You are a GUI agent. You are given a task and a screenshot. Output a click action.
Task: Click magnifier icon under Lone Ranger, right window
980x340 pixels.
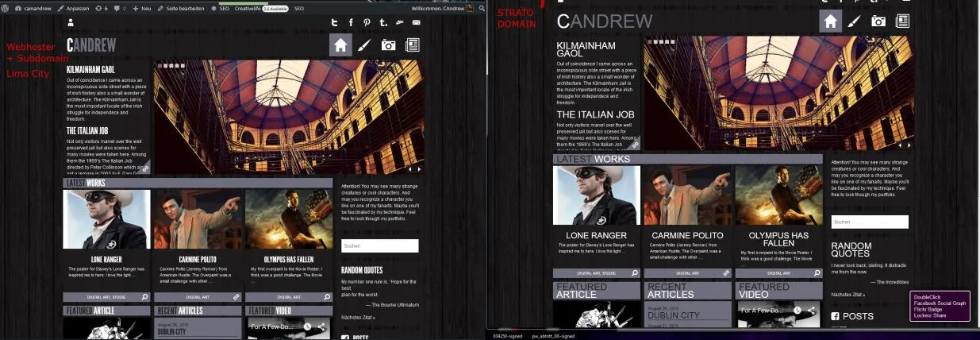point(634,273)
